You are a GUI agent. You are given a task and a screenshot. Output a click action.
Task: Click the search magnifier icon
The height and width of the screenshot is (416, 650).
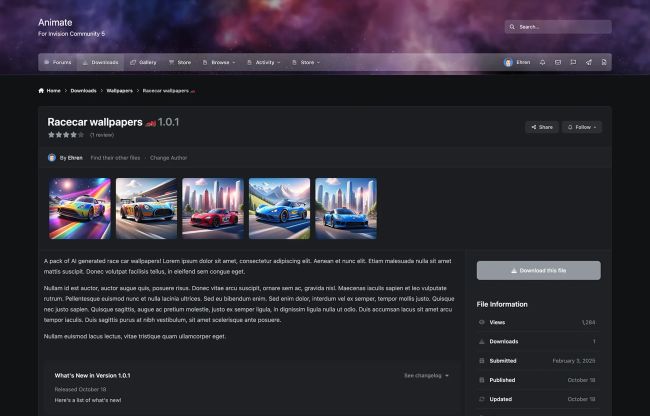coord(512,27)
